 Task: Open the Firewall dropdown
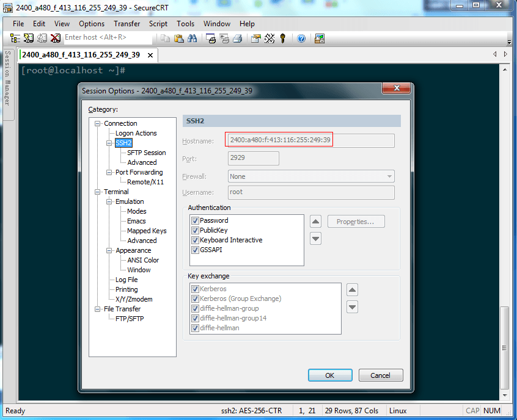311,176
